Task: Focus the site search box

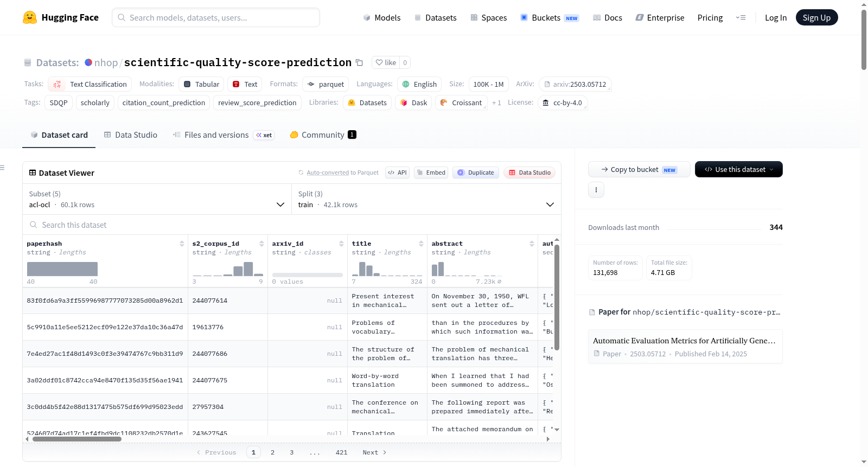Action: tap(216, 17)
